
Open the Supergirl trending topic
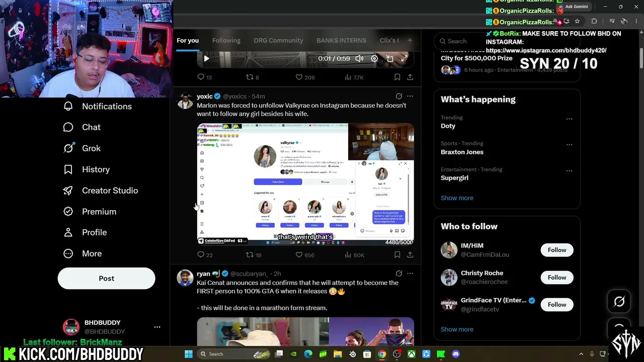(x=454, y=177)
